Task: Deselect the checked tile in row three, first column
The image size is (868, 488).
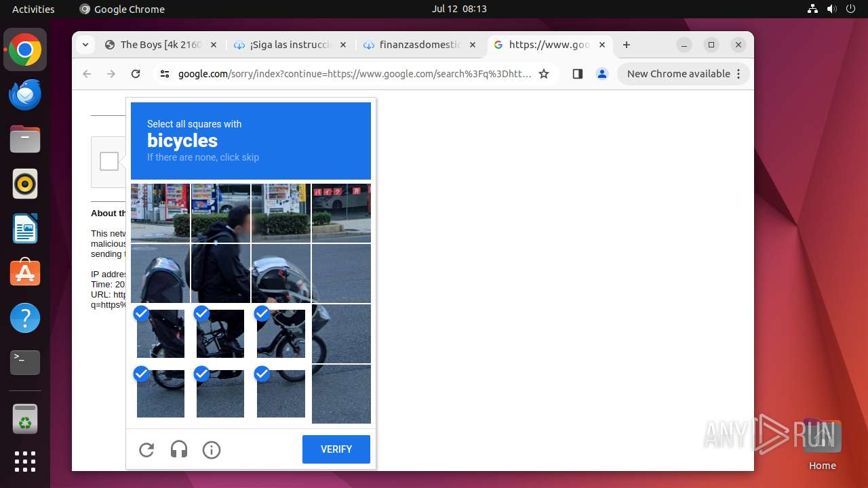Action: coord(160,333)
